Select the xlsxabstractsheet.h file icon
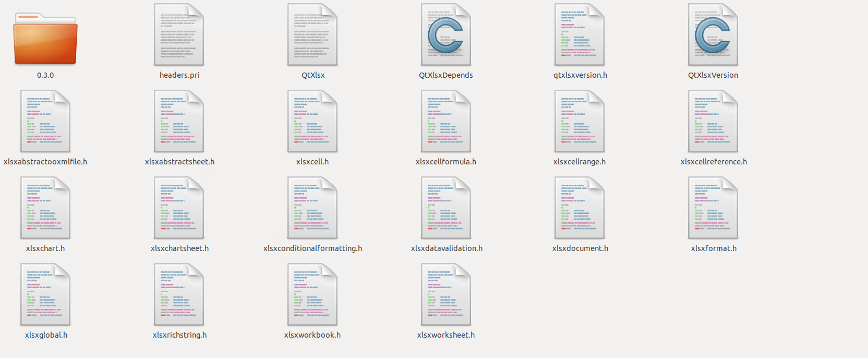Viewport: 868px width, 358px height. (x=179, y=121)
